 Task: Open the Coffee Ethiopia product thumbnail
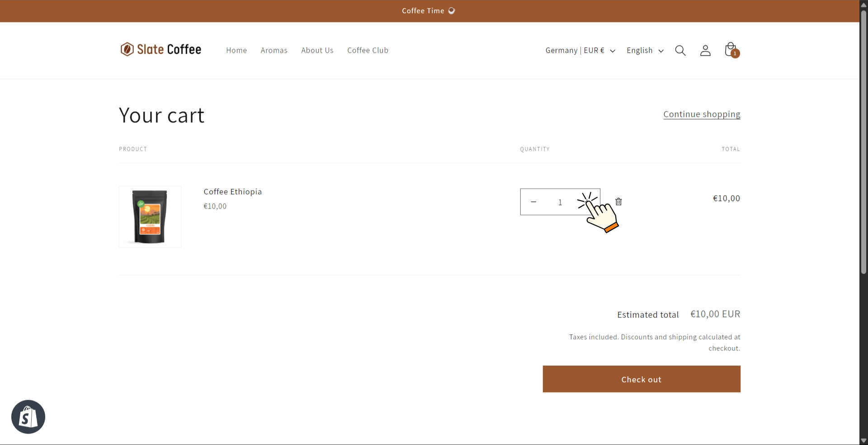(150, 216)
